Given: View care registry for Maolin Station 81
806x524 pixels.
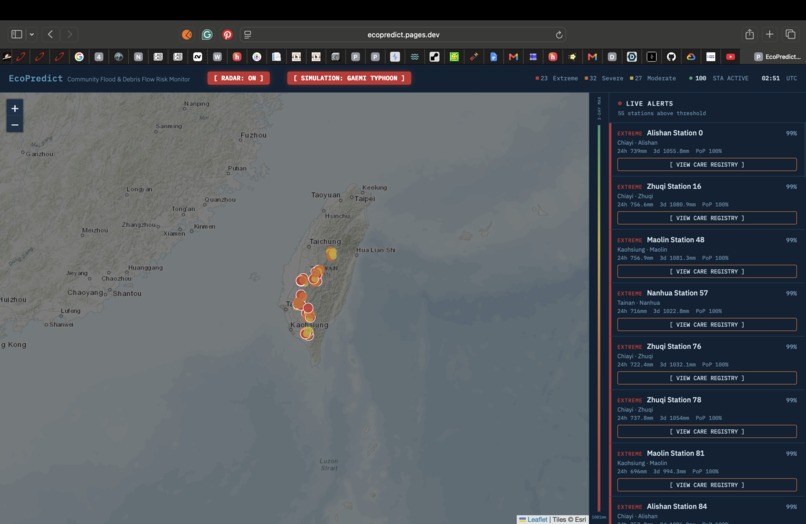Looking at the screenshot, I should coord(707,485).
